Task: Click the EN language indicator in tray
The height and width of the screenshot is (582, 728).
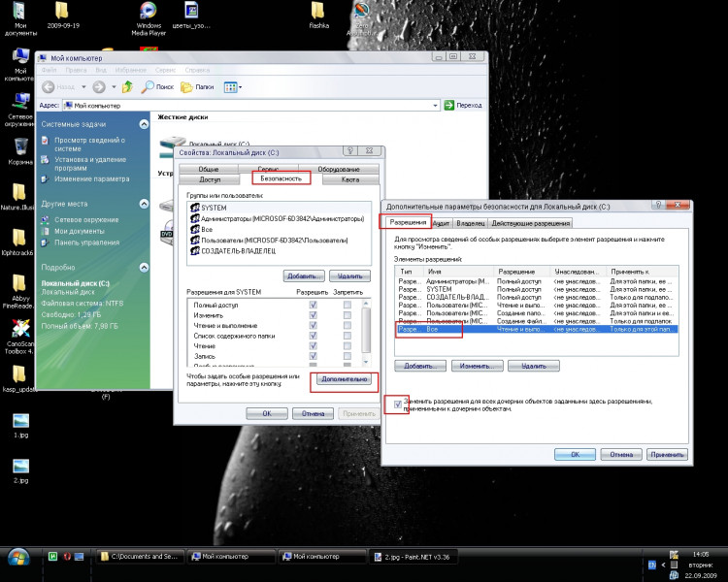Action: coord(652,565)
